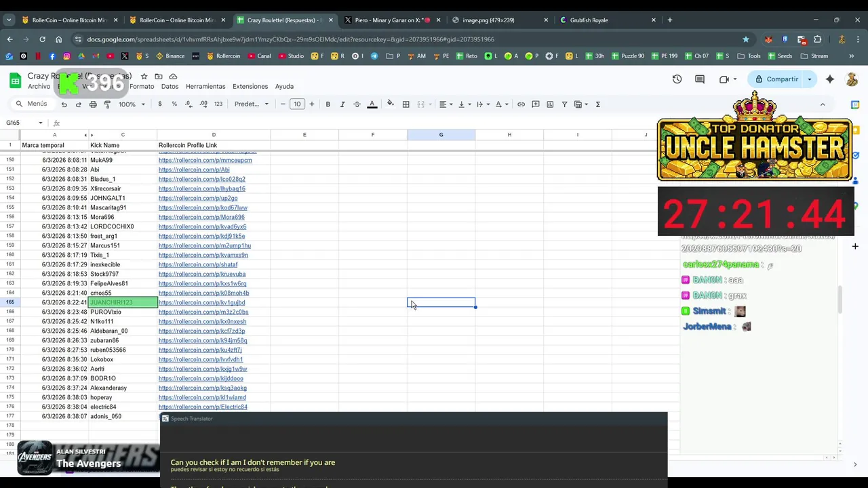This screenshot has height=488, width=868.
Task: Open the Formato menu
Action: tap(142, 87)
